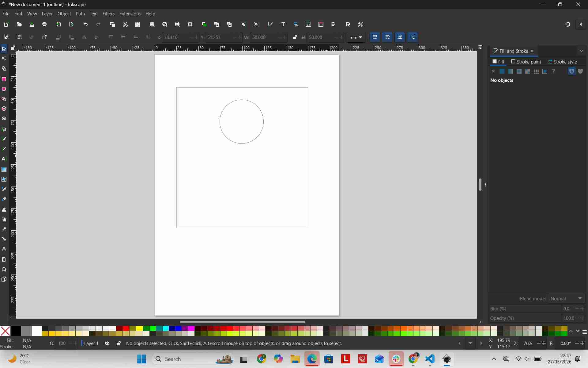Select the Eraser tool
This screenshot has width=588, height=368.
[4, 229]
